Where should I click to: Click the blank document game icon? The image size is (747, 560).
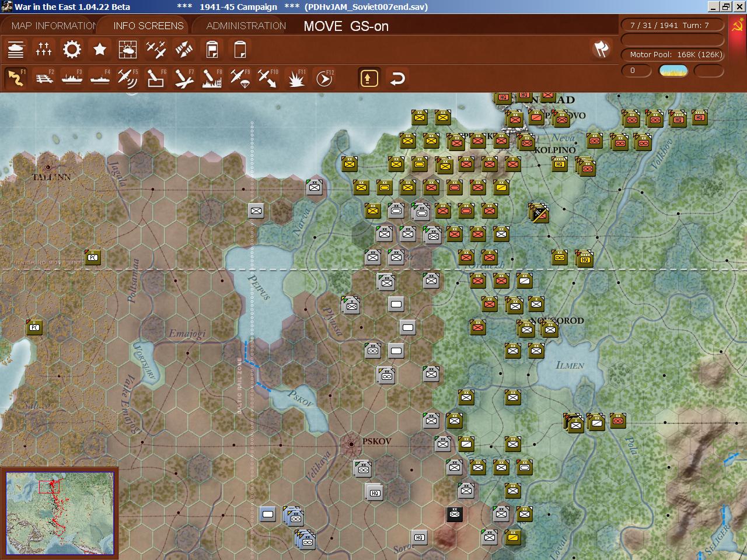click(240, 50)
